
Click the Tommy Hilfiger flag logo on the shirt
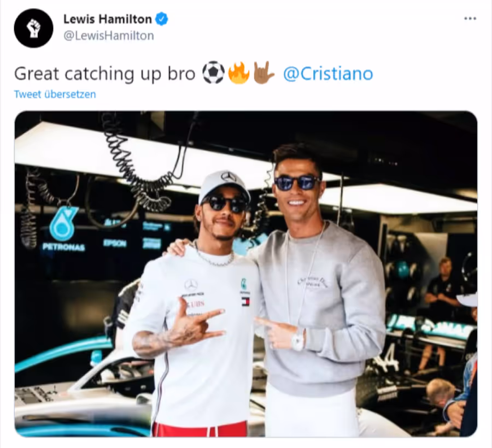(245, 302)
